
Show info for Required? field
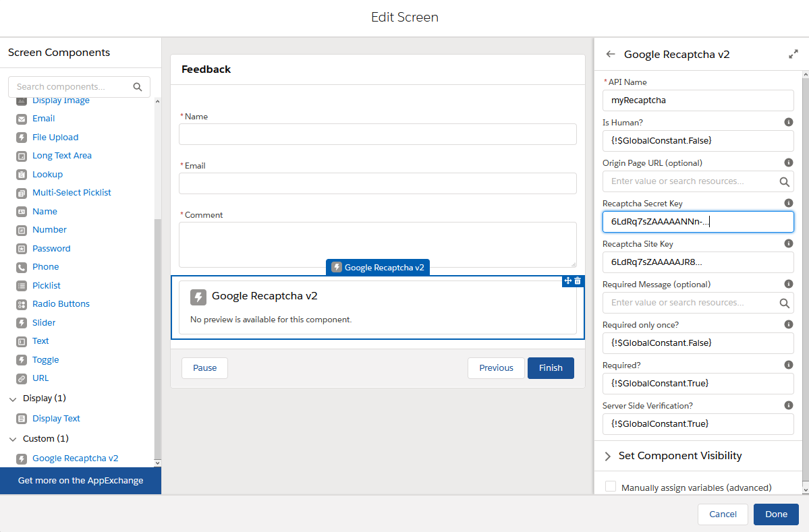tap(788, 365)
